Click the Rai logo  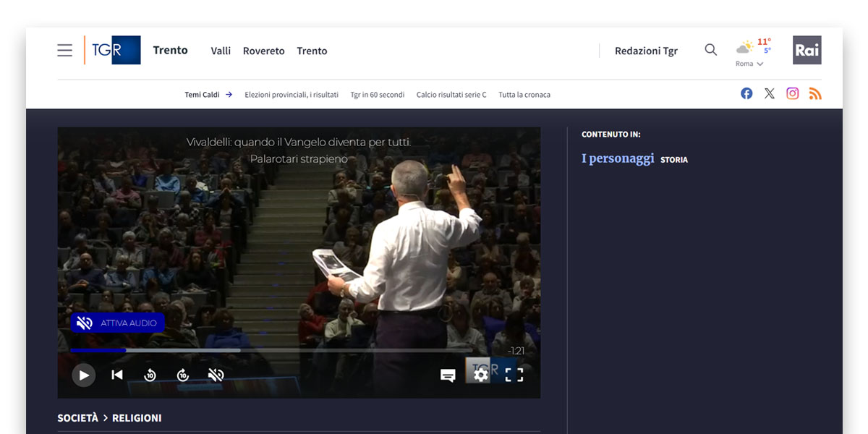tap(807, 50)
